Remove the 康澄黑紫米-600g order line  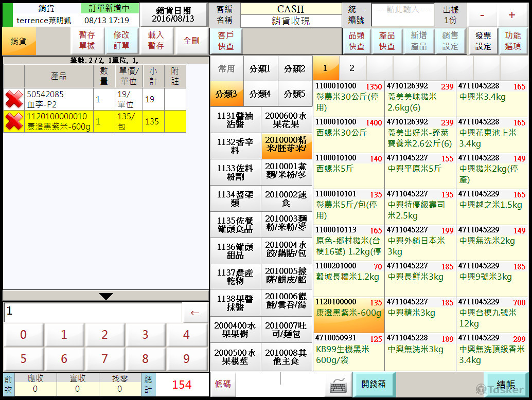[x=14, y=121]
